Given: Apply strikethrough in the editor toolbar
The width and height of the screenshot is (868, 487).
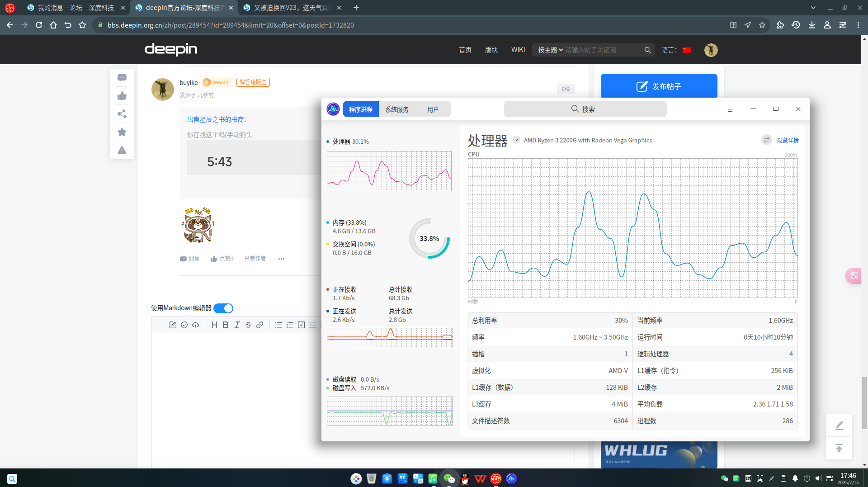Looking at the screenshot, I should [x=248, y=325].
